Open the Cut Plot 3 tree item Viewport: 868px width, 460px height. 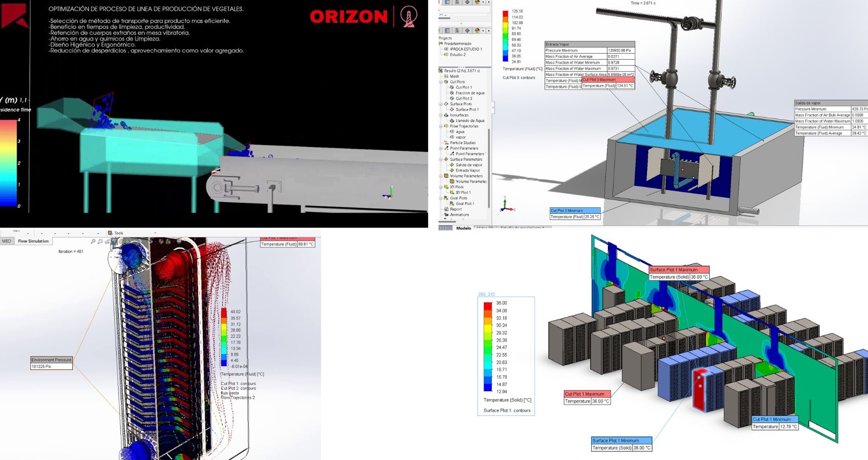tap(464, 99)
